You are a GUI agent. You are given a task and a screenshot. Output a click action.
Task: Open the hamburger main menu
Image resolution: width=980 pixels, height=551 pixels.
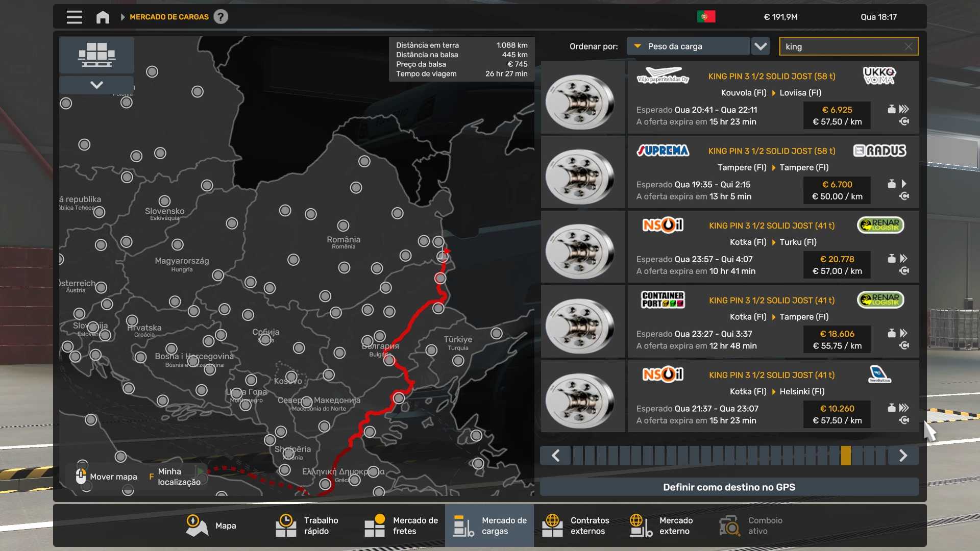(x=75, y=17)
